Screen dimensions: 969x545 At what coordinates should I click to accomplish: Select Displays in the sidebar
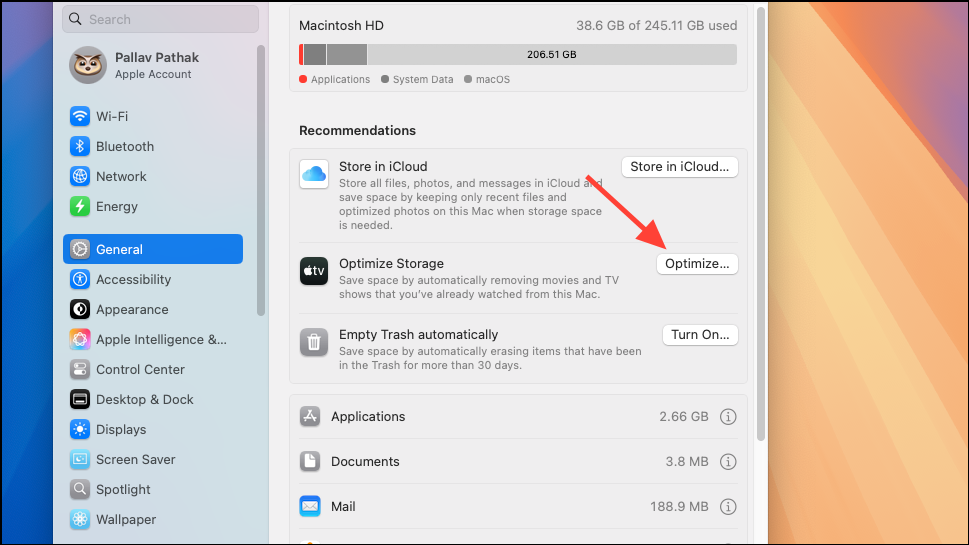(121, 429)
